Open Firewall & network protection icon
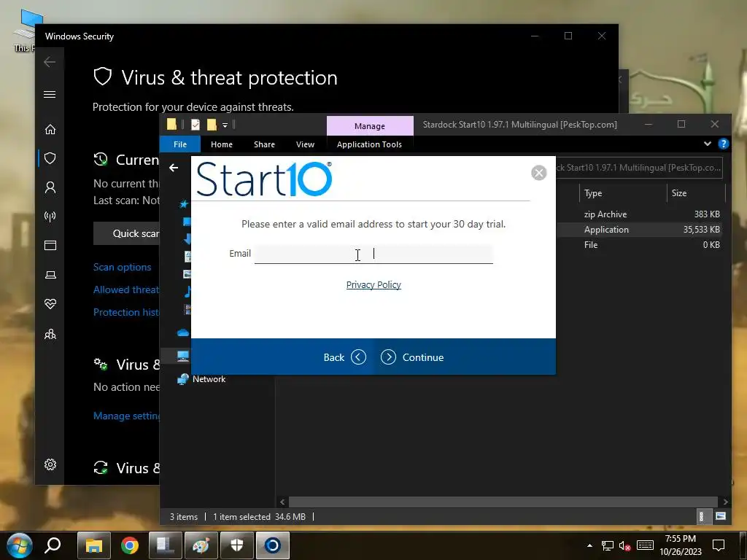The image size is (747, 560). point(50,217)
